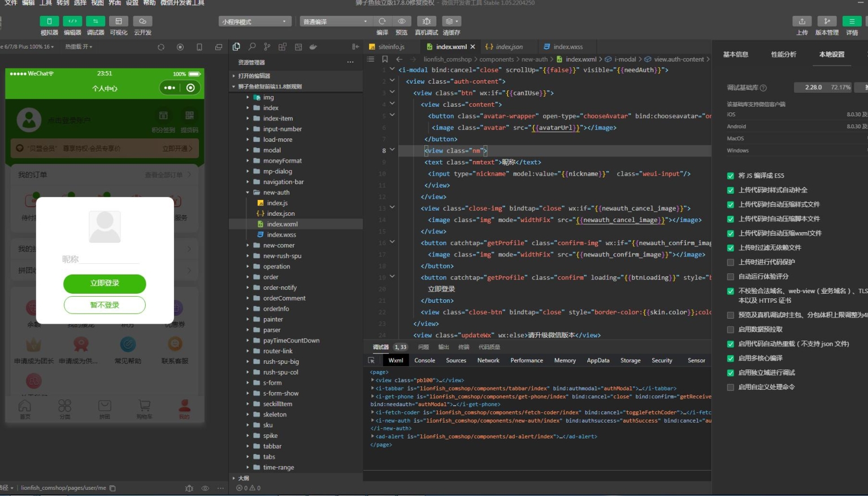This screenshot has width=868, height=496.
Task: Click the 编译 refresh icon
Action: point(383,21)
